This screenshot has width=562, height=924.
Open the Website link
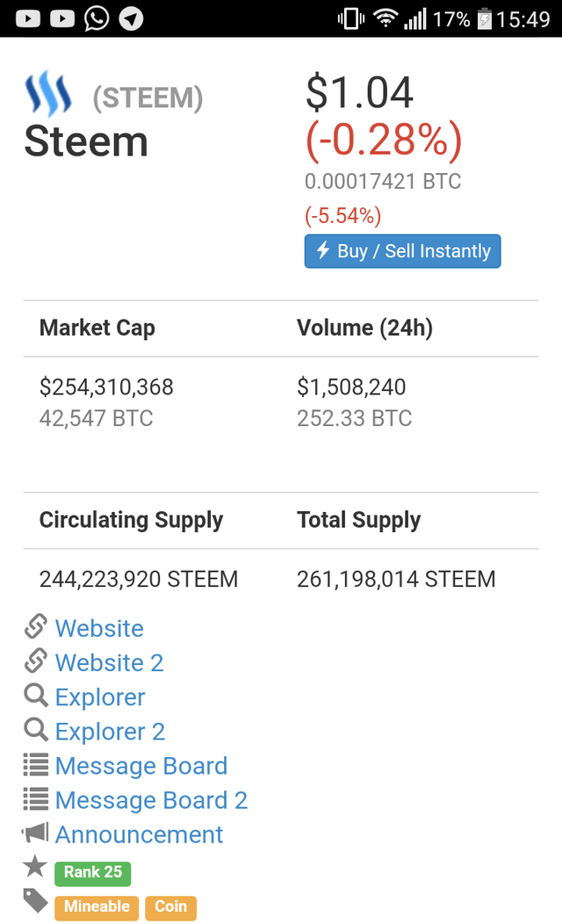click(99, 629)
